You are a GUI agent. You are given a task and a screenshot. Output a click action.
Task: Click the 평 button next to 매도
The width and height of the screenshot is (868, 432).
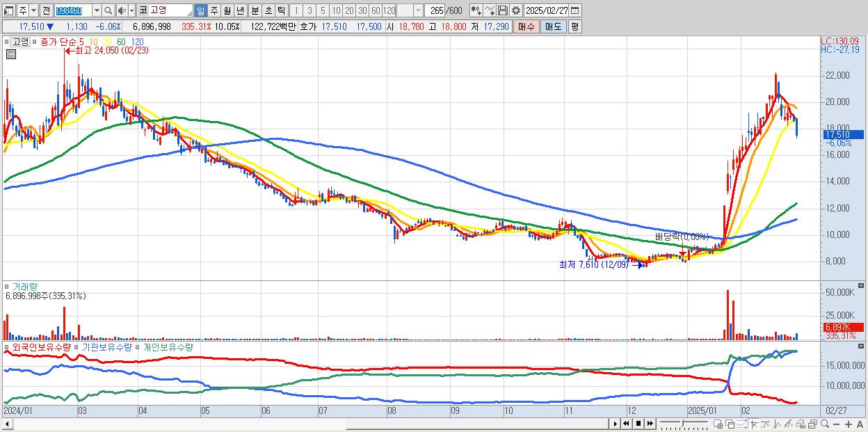click(574, 26)
